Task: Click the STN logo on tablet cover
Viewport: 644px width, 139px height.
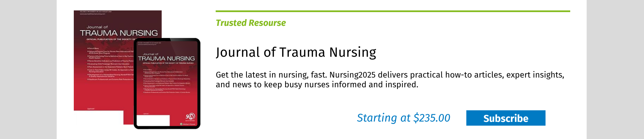Action: (x=191, y=117)
